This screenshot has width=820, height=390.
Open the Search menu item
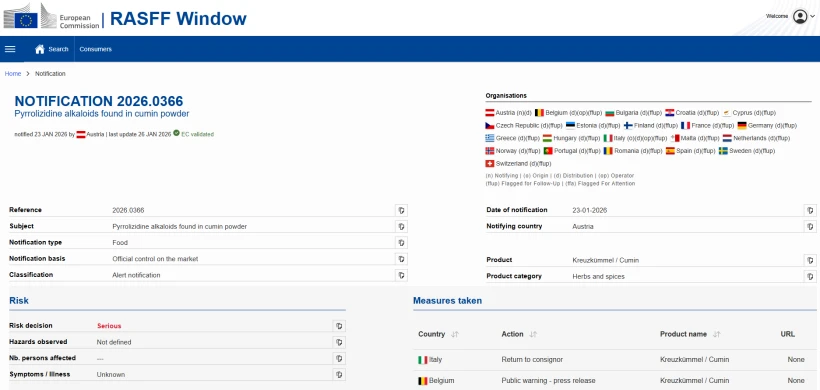point(59,49)
